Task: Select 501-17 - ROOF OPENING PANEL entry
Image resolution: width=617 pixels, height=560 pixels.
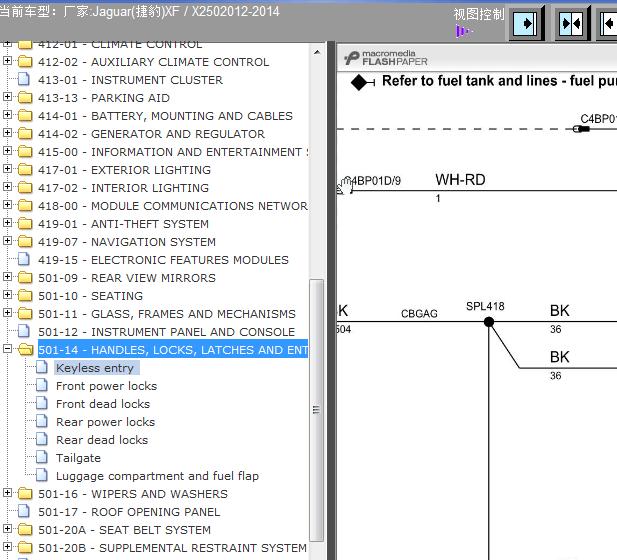Action: click(x=129, y=512)
